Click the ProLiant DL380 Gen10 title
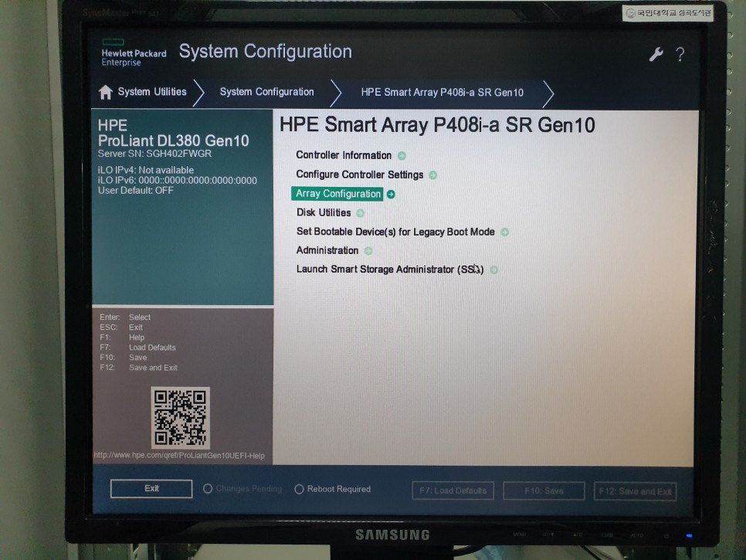 (x=173, y=141)
